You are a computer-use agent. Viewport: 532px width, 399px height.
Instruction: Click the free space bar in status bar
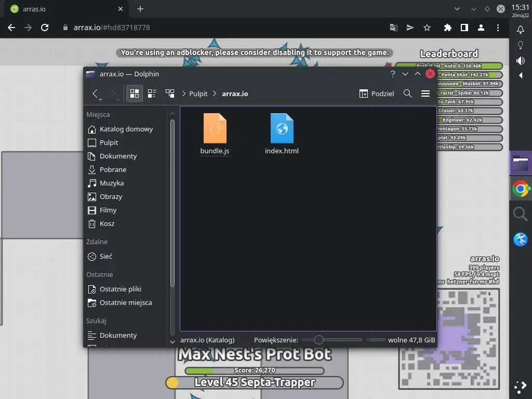376,340
